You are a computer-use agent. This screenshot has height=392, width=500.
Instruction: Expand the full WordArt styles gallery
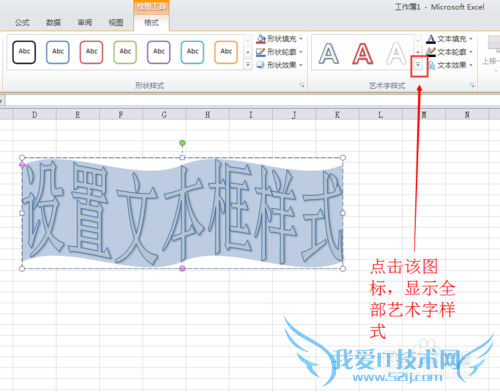coord(418,65)
